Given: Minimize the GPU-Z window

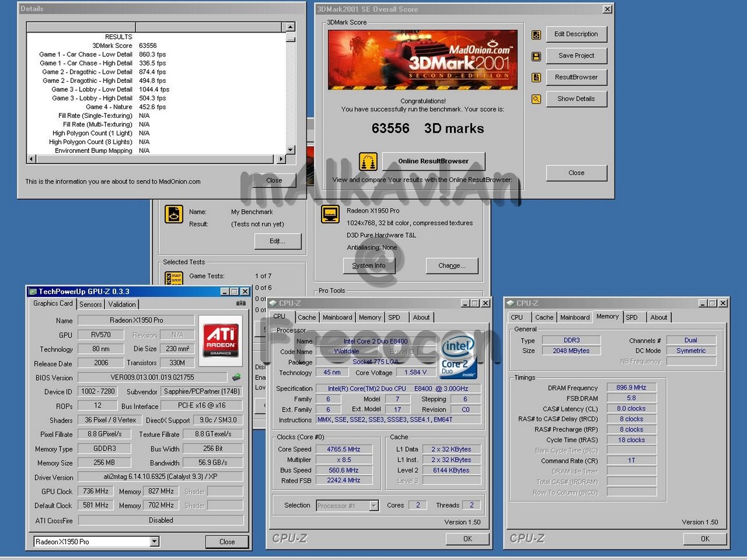Looking at the screenshot, I should (225, 292).
